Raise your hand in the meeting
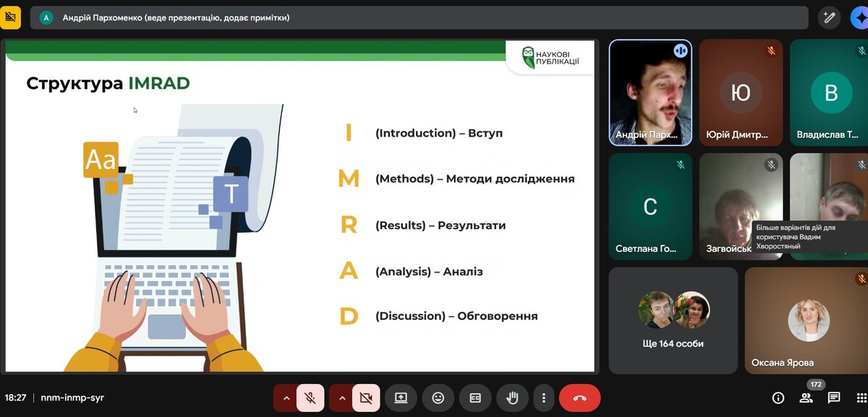This screenshot has width=868, height=417. tap(512, 397)
